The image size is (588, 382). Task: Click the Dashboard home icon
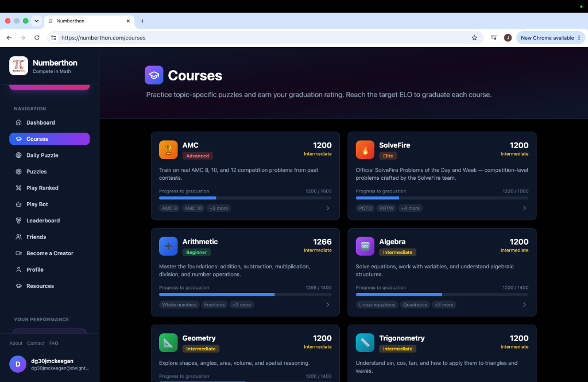pos(18,122)
